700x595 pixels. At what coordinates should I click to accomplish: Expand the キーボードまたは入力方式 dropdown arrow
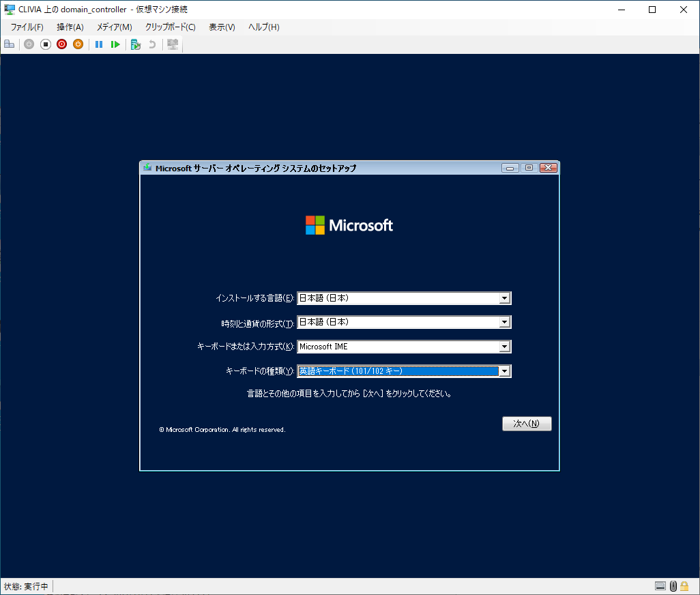504,347
